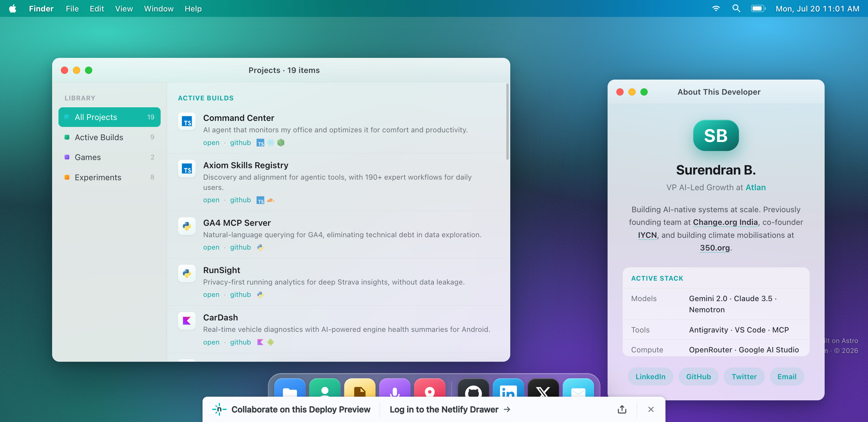Open the GitHub icon in the dock

(473, 388)
